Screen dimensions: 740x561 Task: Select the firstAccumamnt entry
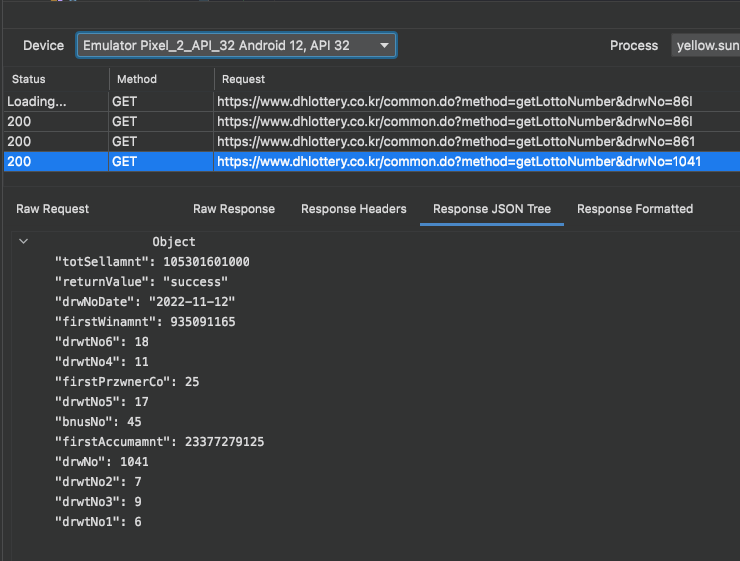point(160,442)
